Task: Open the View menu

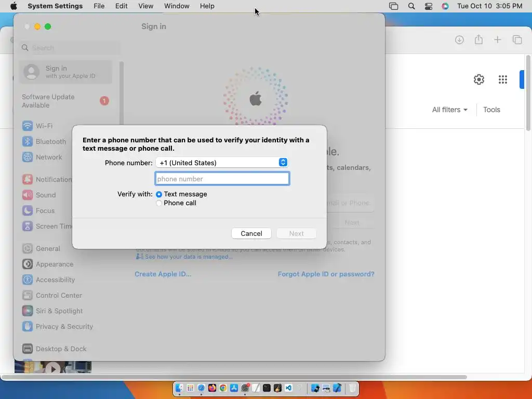Action: click(x=145, y=6)
